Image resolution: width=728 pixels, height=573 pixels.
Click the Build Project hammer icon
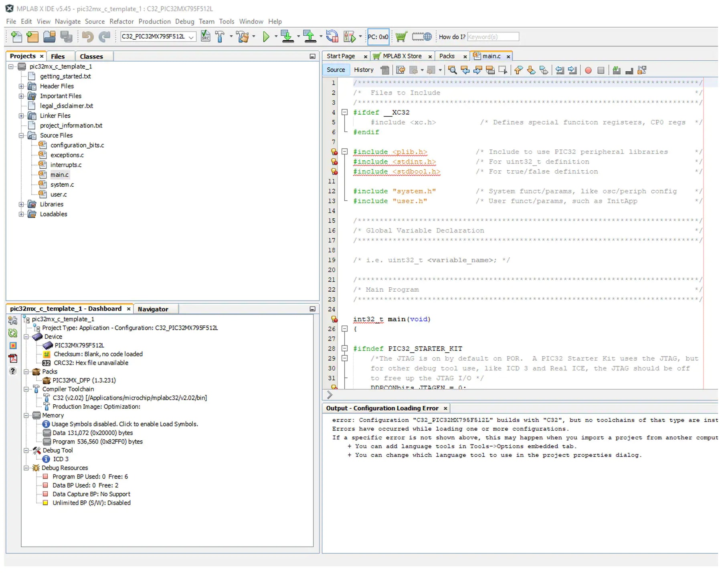[220, 37]
